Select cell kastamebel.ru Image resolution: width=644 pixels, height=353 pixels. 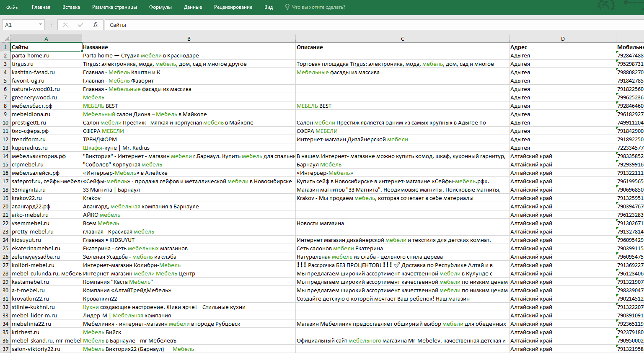click(x=46, y=282)
